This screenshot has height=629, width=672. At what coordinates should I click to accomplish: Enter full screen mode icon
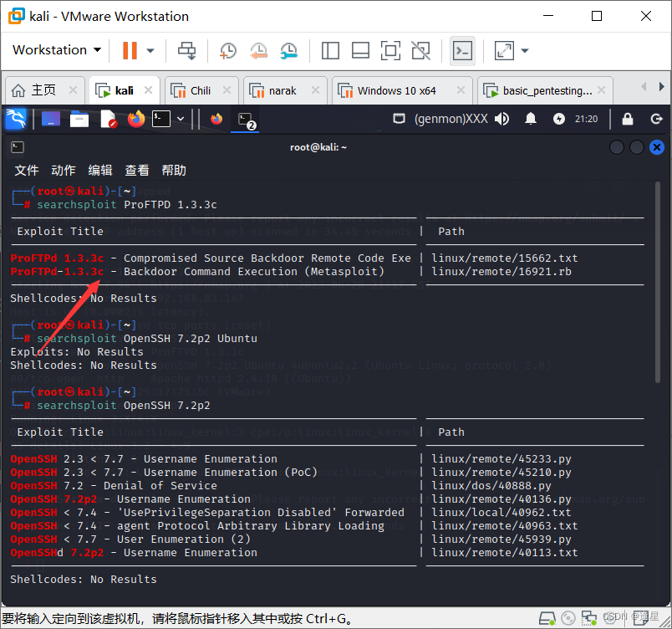pos(390,50)
